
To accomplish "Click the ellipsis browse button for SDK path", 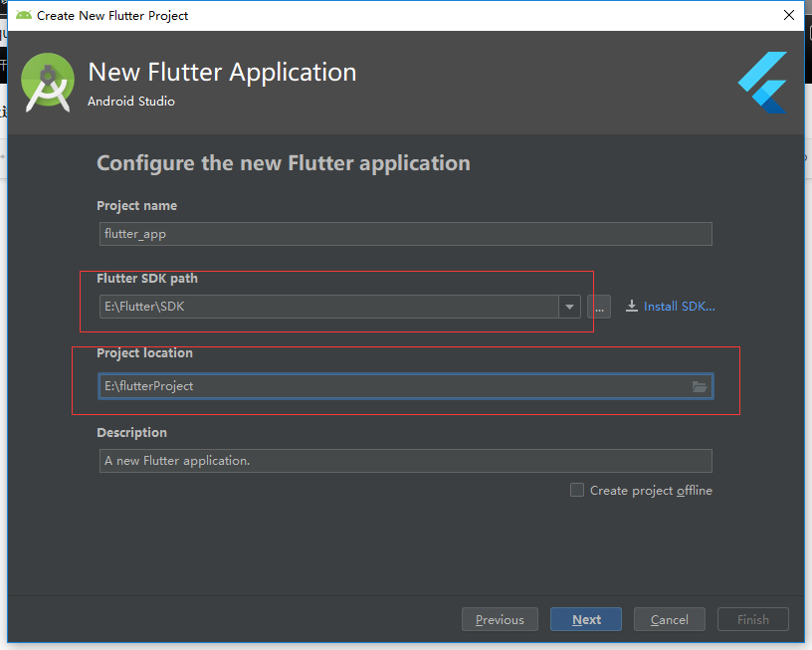I will click(x=599, y=307).
